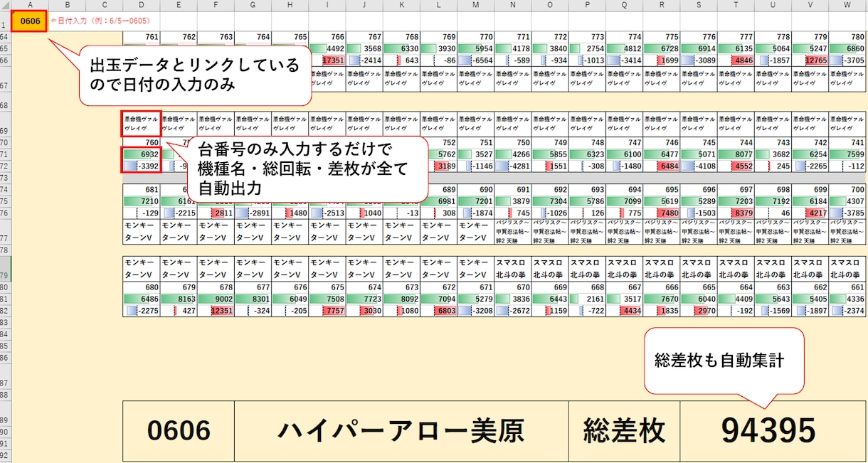Image resolution: width=868 pixels, height=463 pixels.
Task: Select the rotation cell 8077
Action: tap(736, 154)
